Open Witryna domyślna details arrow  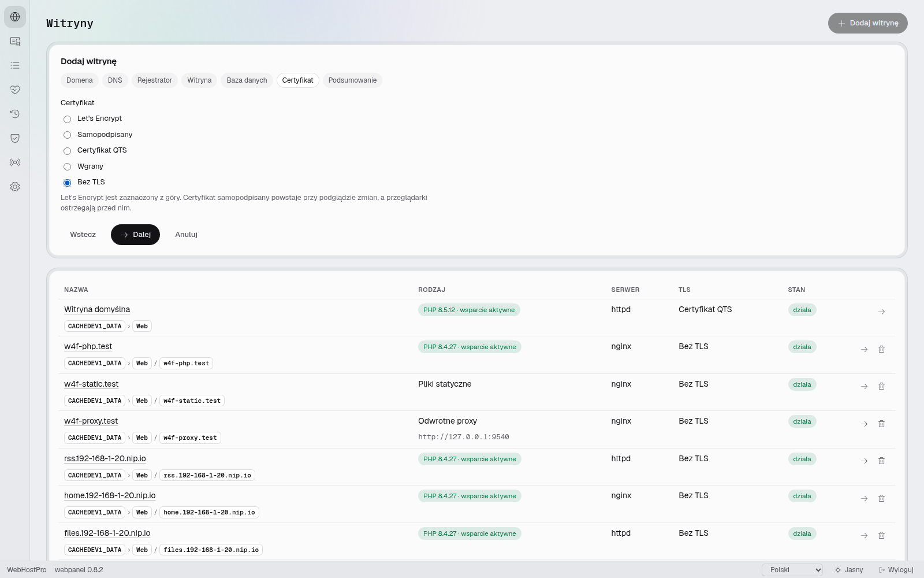(x=881, y=312)
